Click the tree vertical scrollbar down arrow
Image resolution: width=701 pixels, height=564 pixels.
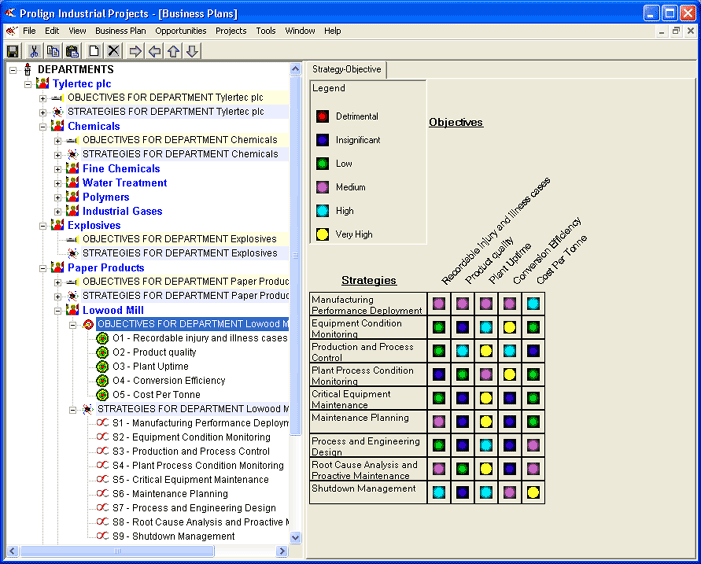click(296, 538)
